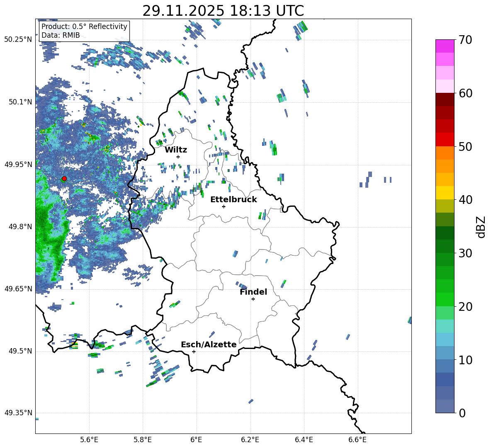Click the longitude label 6.6°E

[x=357, y=440]
